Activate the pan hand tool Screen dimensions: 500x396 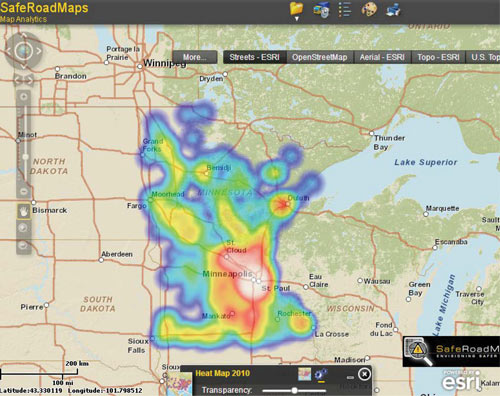(x=23, y=211)
